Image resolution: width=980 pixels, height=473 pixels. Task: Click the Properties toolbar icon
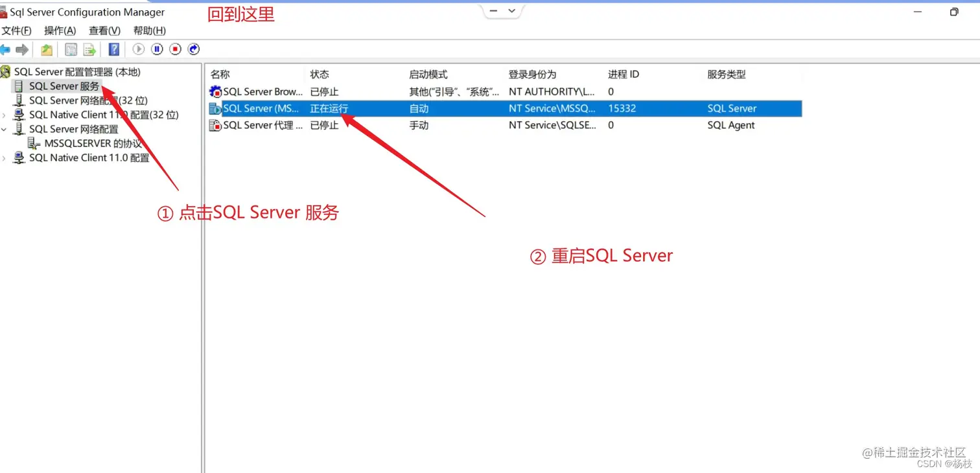[x=71, y=49]
